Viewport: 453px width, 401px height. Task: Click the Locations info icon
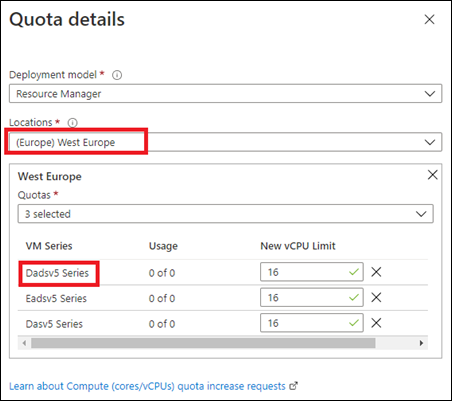tap(72, 123)
